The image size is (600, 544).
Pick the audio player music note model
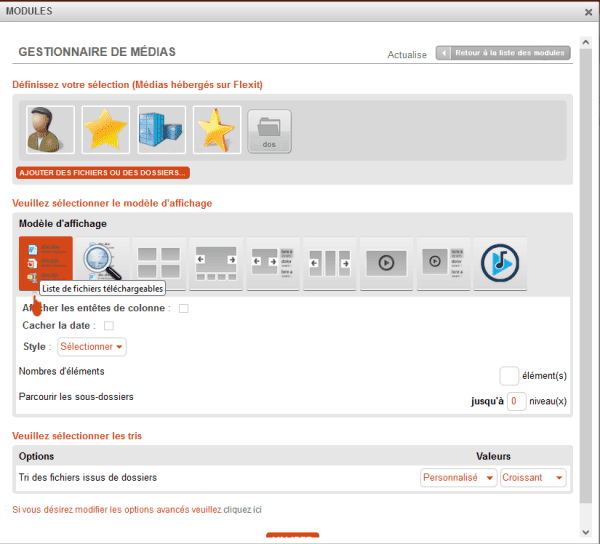499,264
